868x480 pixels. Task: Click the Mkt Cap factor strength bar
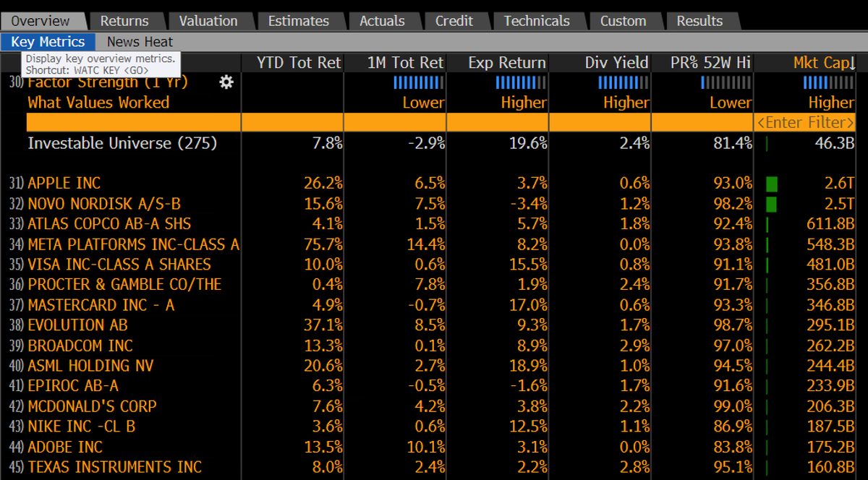tap(829, 82)
